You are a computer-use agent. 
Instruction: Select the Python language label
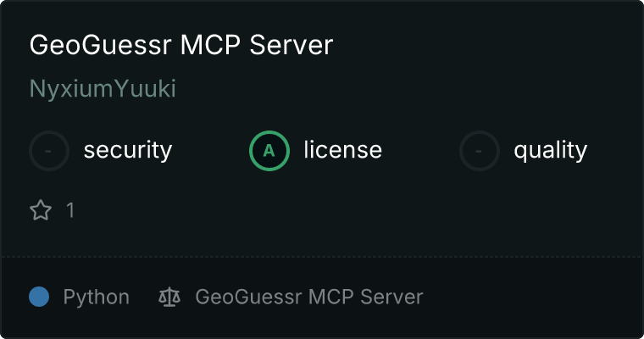click(96, 297)
